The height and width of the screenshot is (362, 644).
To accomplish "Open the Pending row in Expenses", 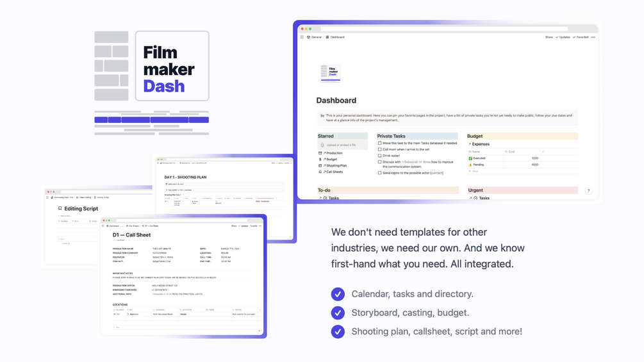I will [x=476, y=165].
